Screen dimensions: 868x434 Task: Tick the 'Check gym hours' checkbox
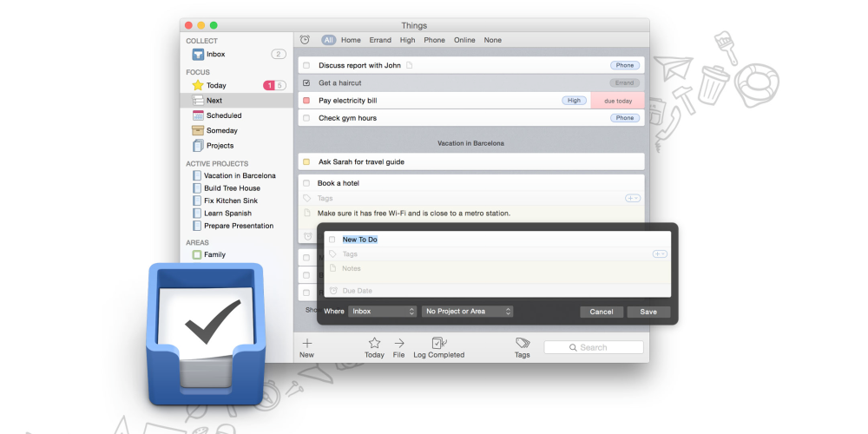[x=306, y=118]
